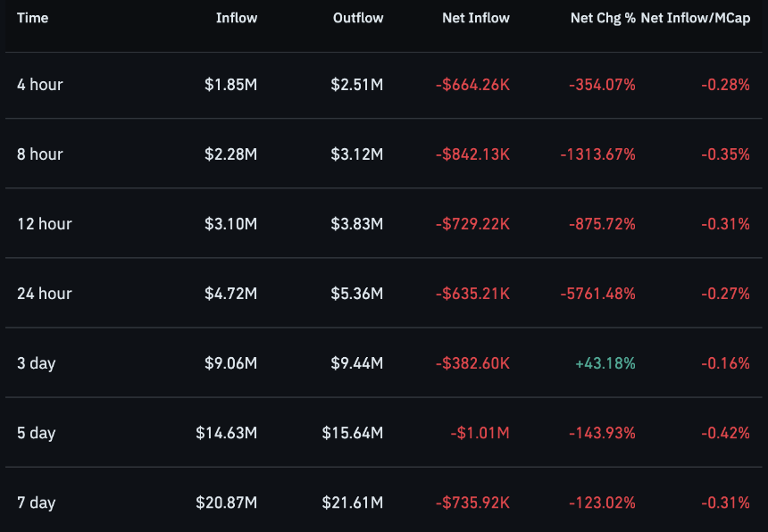Click the green +43.18% net change value
This screenshot has height=532, width=768.
point(605,363)
